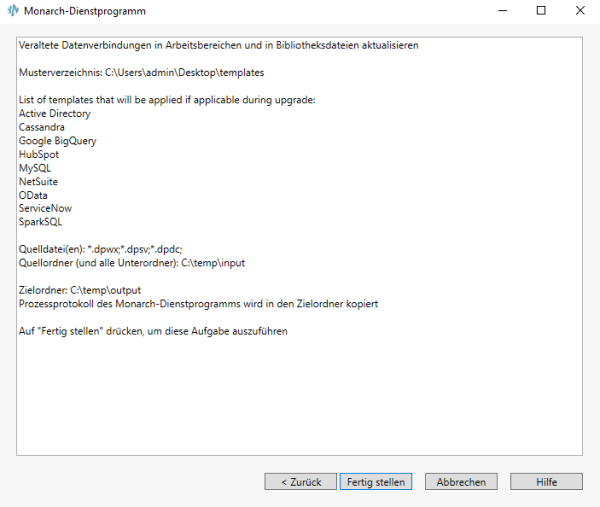Image resolution: width=600 pixels, height=507 pixels.
Task: Maximize the Monarch-Dienstprogramm window
Action: (541, 11)
